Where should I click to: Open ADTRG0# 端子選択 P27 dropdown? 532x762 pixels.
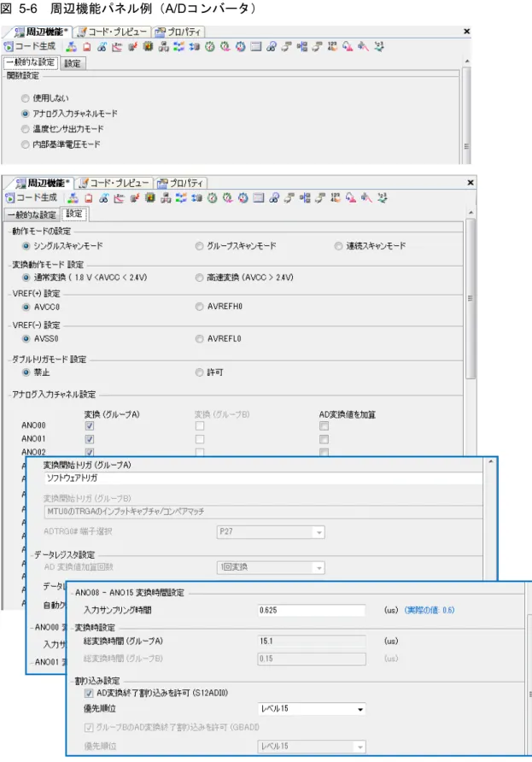point(270,532)
